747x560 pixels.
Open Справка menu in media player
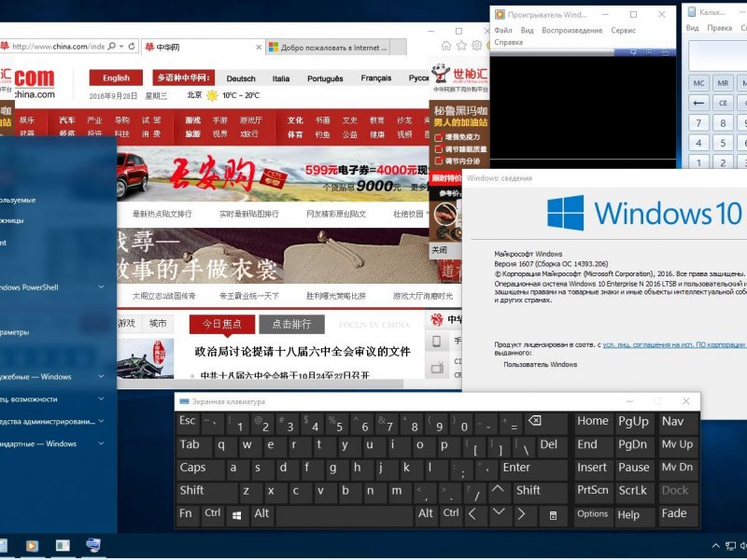tap(509, 42)
